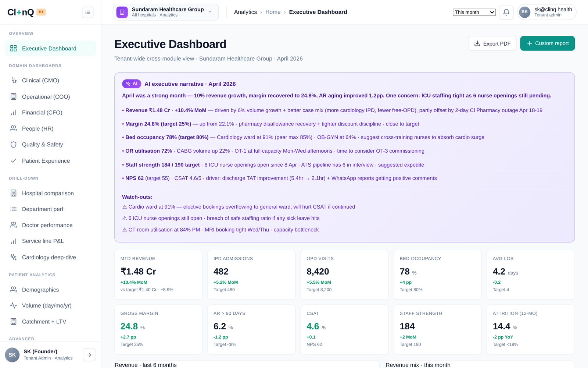Open the This month period dropdown
Screen dimensions: 588x368
coord(474,12)
